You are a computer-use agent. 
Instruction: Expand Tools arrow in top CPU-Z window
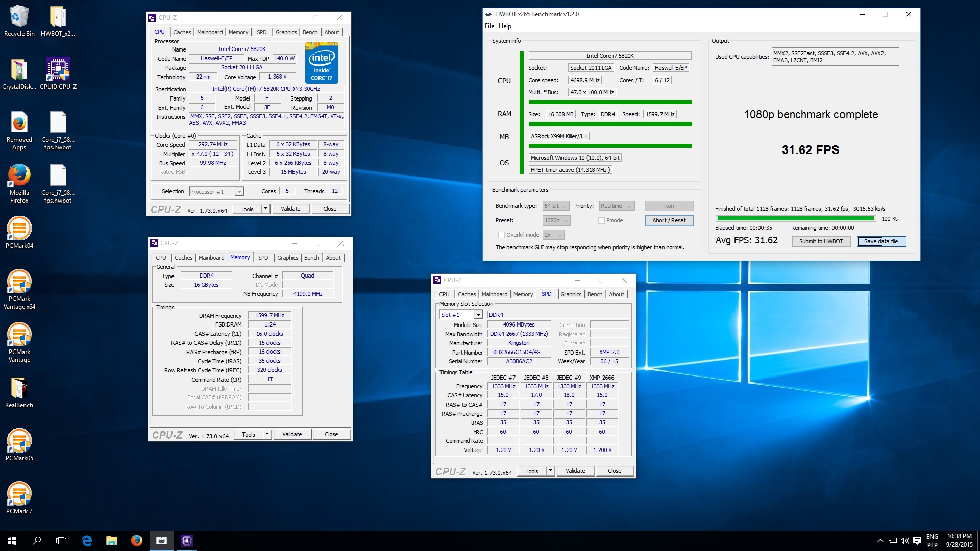(265, 209)
